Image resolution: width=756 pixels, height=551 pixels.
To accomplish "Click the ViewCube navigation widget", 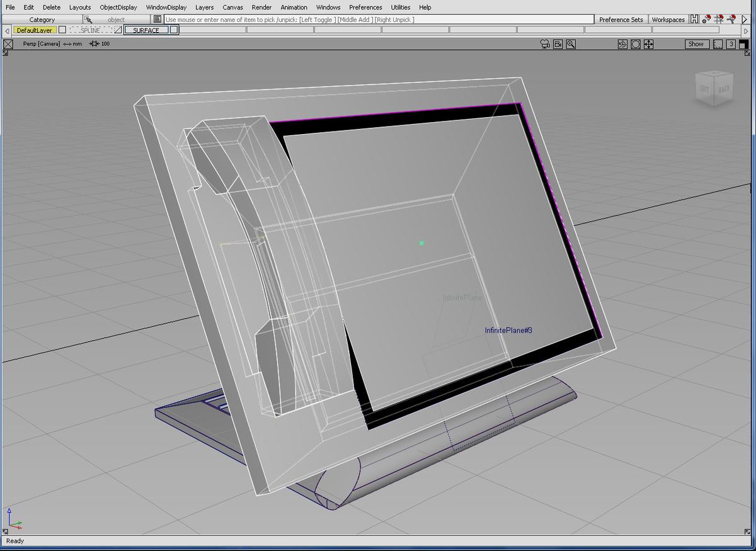I will (713, 88).
